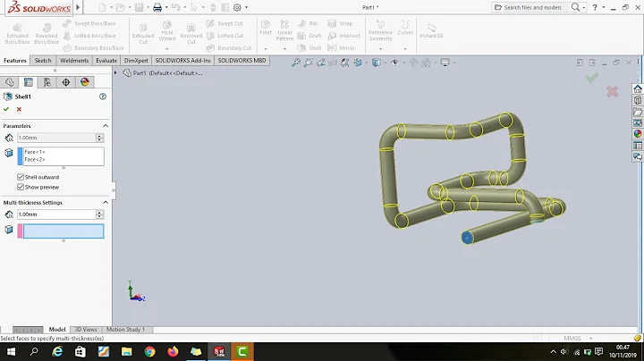Image resolution: width=644 pixels, height=361 pixels.
Task: Open Chrome from the Windows taskbar
Action: pyautogui.click(x=150, y=351)
